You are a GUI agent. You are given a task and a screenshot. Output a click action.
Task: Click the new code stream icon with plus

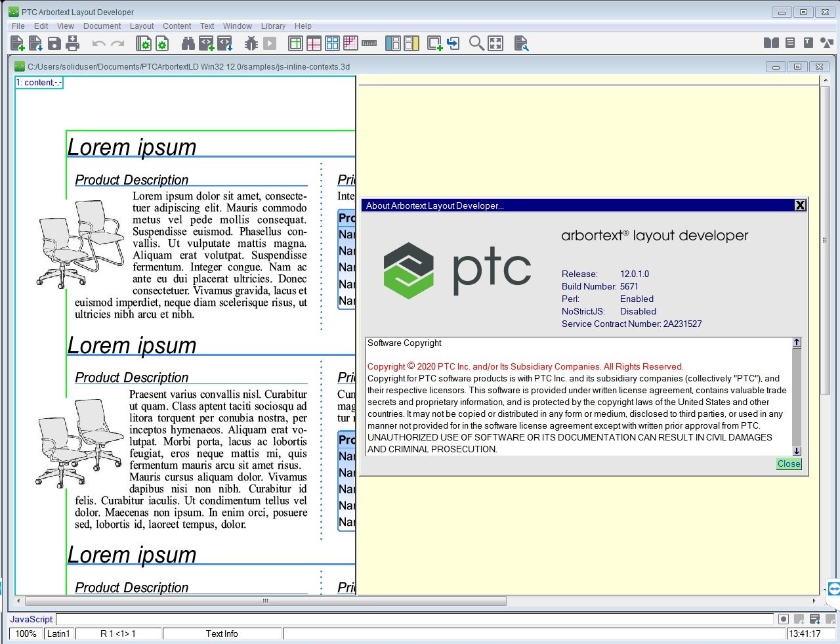click(207, 43)
